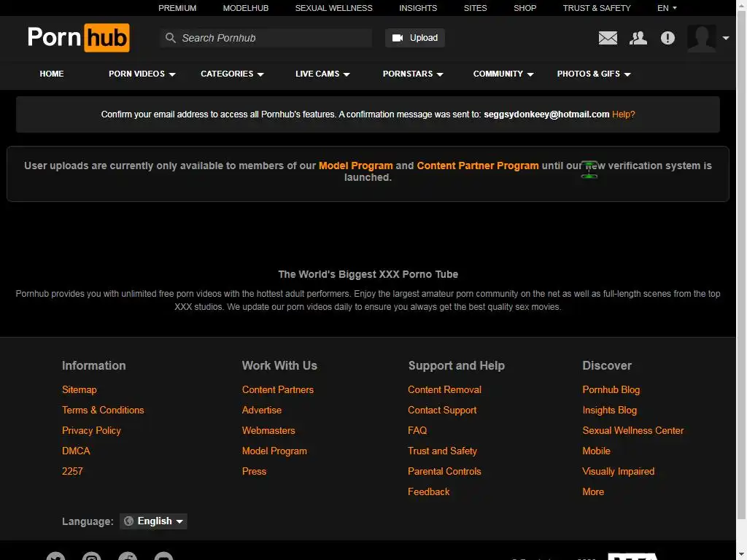Click the scrollbar up arrow
Image resolution: width=747 pixels, height=560 pixels.
[x=741, y=5]
